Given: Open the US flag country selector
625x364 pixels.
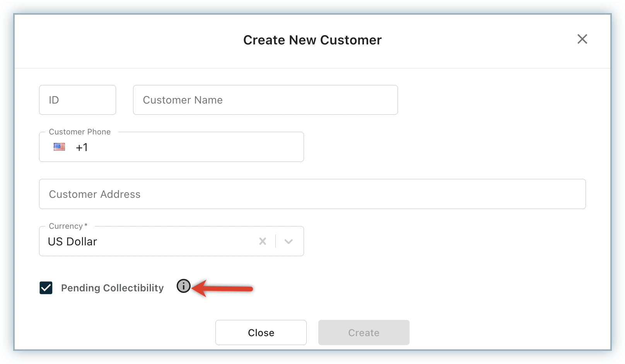Looking at the screenshot, I should point(59,147).
